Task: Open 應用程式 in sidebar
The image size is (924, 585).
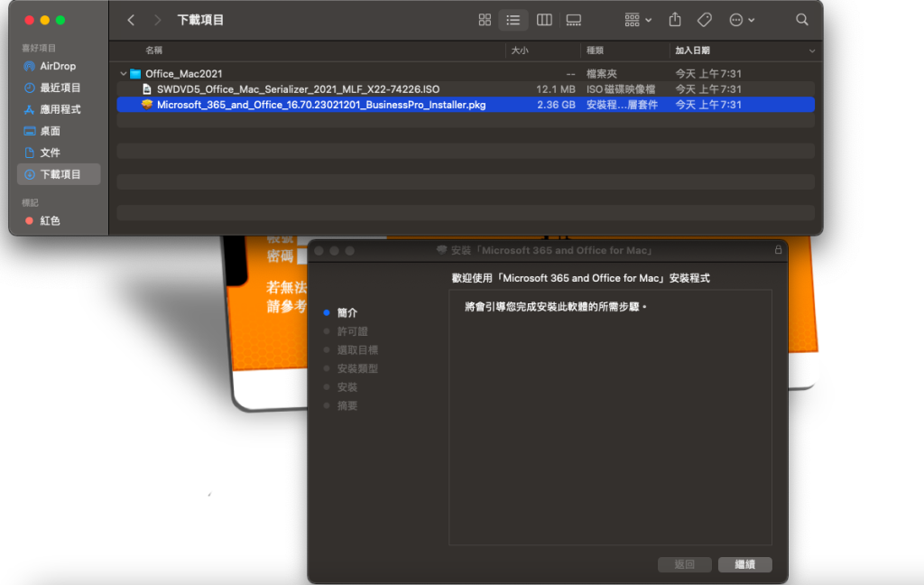Action: pyautogui.click(x=59, y=109)
